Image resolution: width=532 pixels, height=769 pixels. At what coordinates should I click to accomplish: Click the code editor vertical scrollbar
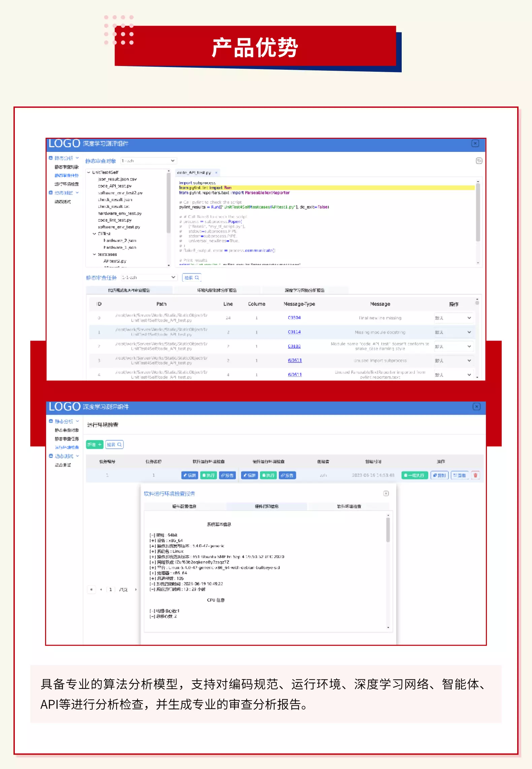click(478, 212)
